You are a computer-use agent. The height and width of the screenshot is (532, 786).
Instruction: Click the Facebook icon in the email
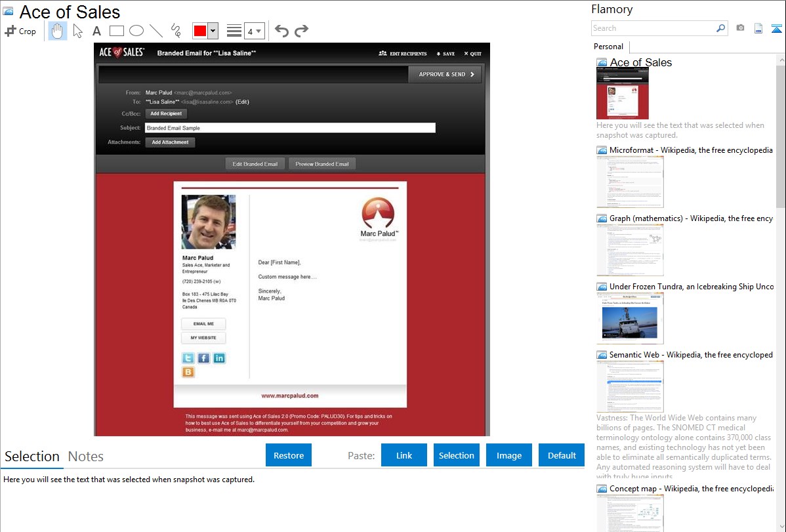pos(203,358)
